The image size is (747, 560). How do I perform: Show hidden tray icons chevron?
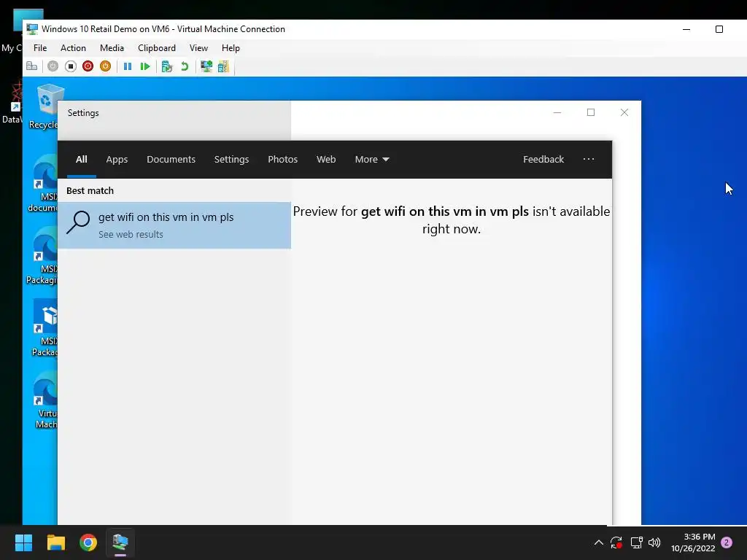[x=599, y=542]
